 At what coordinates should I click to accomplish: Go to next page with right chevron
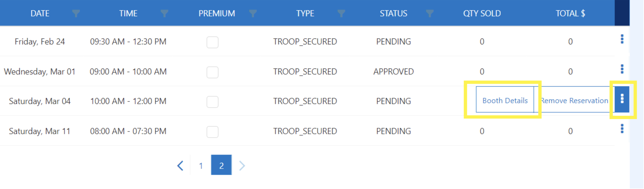click(242, 166)
